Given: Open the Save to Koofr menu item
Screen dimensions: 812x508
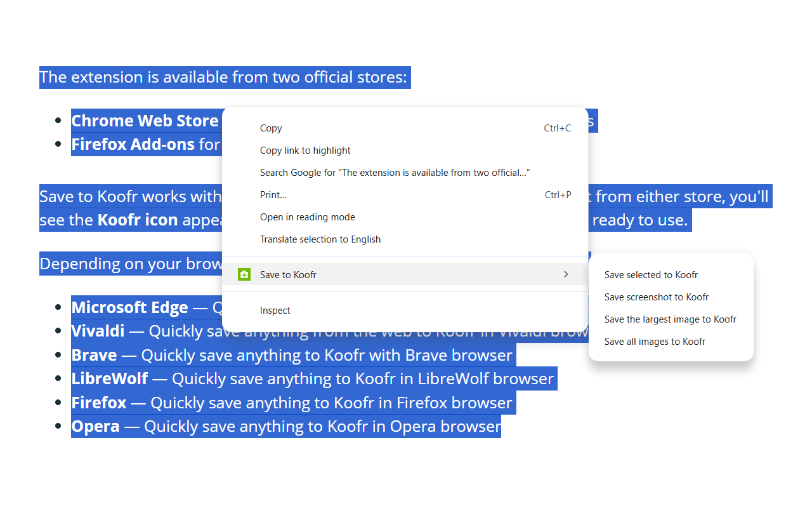Looking at the screenshot, I should coord(405,274).
